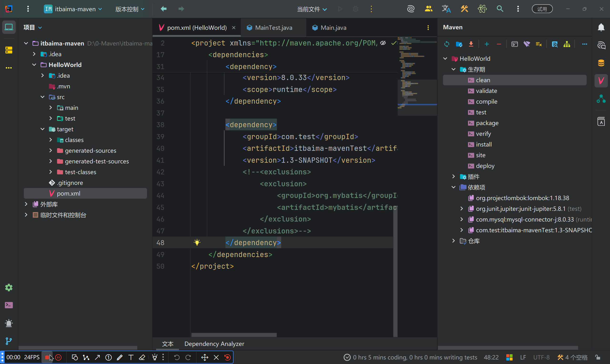Select the install lifecycle goal
The image size is (610, 364).
[x=483, y=144]
